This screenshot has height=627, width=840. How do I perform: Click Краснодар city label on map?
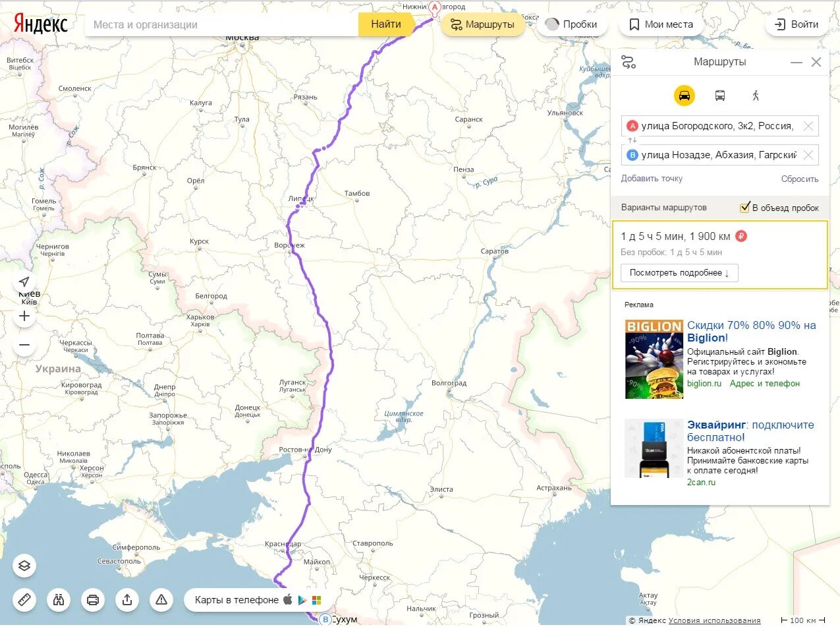(283, 544)
